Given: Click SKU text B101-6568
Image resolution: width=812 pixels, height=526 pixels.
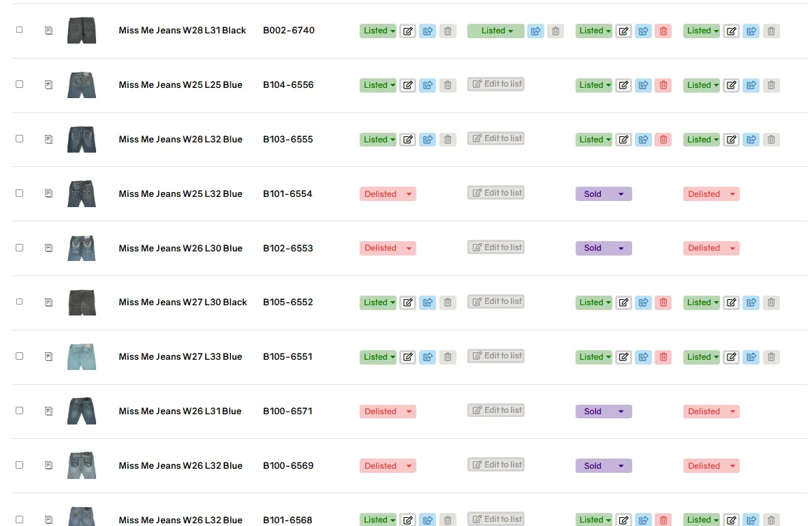Looking at the screenshot, I should click(287, 520).
